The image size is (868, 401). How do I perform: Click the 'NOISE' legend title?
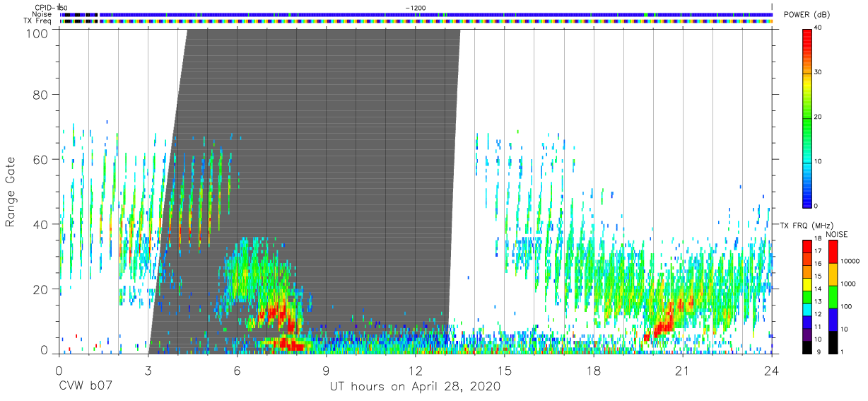836,234
